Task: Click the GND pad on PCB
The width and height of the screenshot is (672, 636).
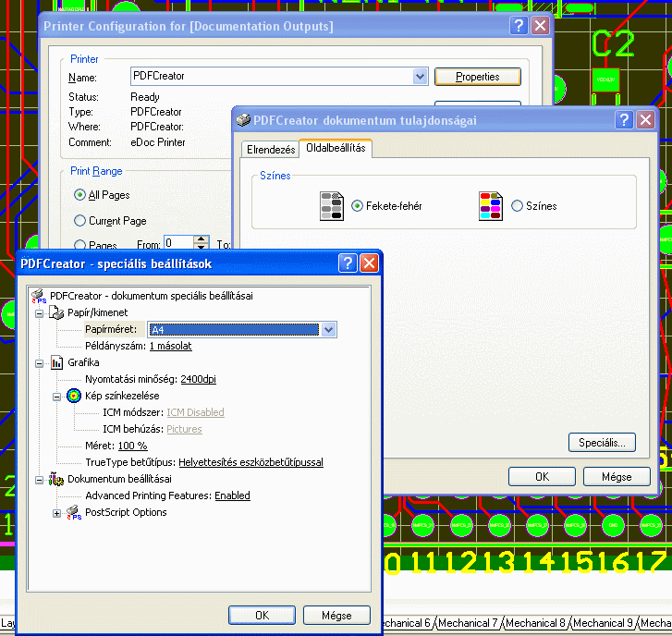Action: 613,525
